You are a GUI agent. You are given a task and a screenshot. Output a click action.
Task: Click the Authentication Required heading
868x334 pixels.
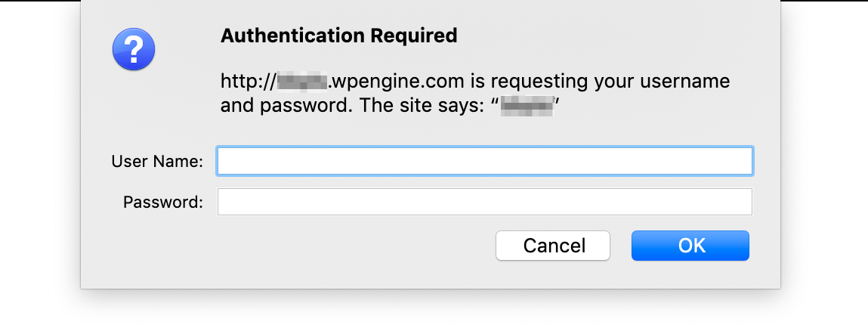338,36
